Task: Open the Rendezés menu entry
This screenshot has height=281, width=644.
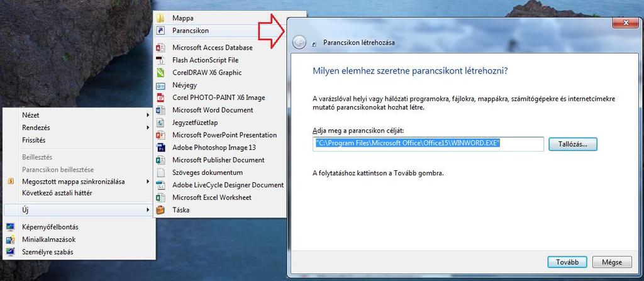Action: coord(79,128)
